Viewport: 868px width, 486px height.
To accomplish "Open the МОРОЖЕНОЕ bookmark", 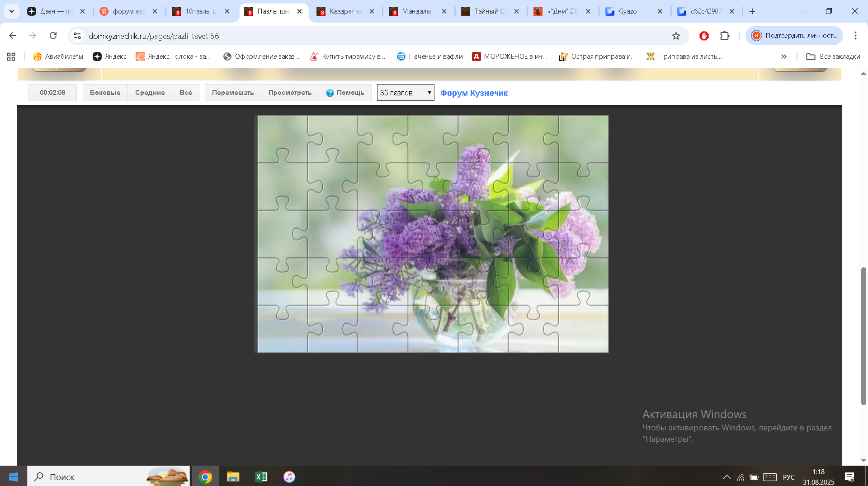I will 510,57.
